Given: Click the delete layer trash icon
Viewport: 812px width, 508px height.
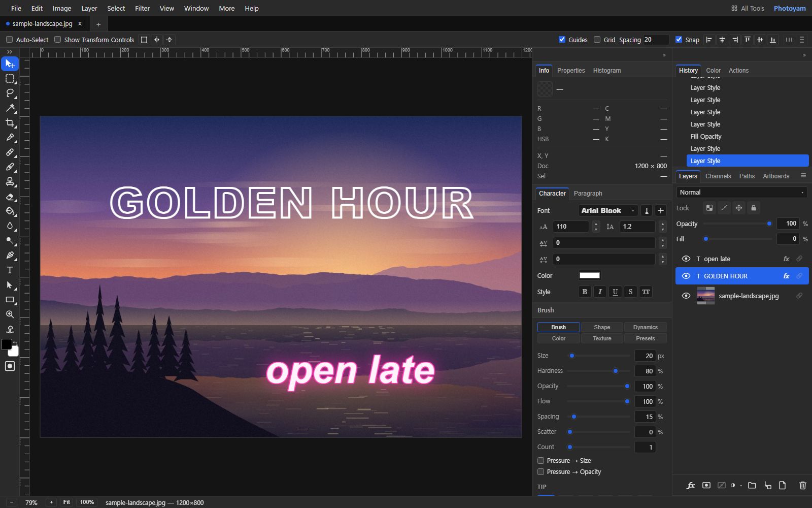Looking at the screenshot, I should pyautogui.click(x=802, y=485).
